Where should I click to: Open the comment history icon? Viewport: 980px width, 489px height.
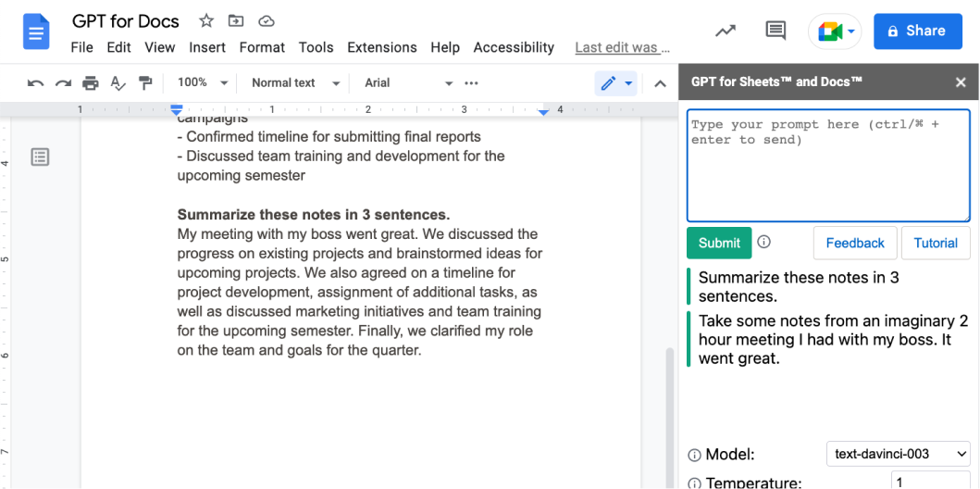point(775,31)
